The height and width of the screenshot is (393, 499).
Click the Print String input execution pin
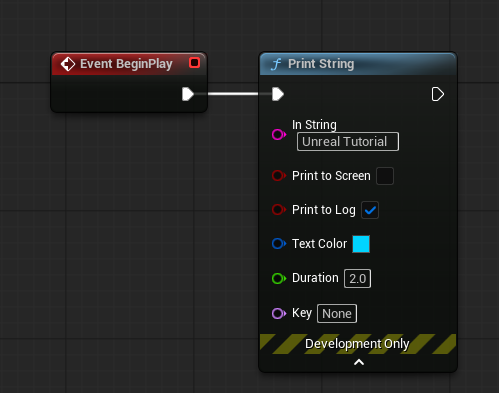click(x=278, y=94)
